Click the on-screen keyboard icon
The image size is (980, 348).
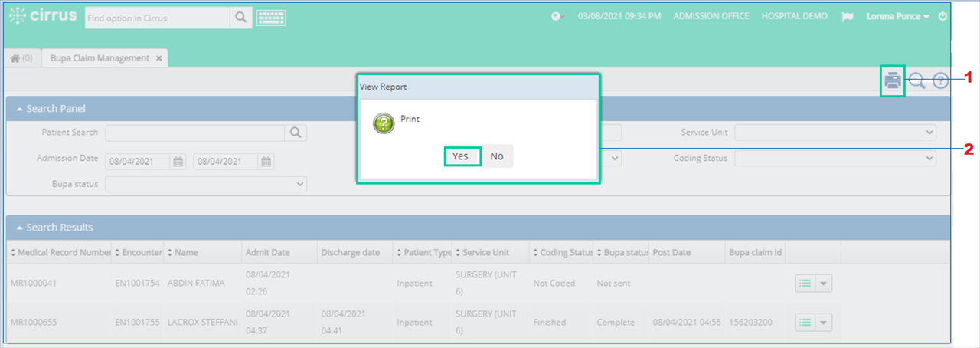271,17
